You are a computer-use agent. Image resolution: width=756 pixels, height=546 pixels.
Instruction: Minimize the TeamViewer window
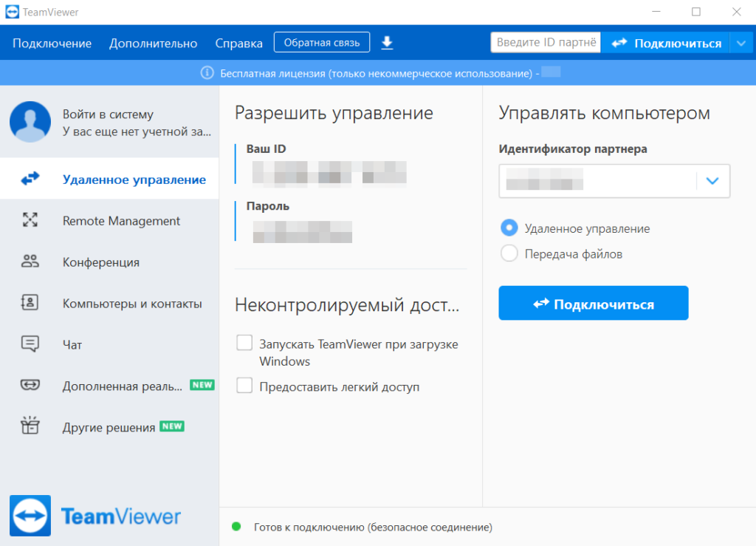(x=656, y=12)
